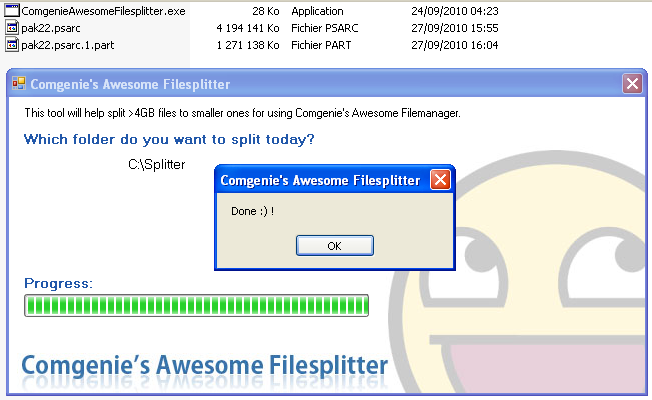Image resolution: width=652 pixels, height=400 pixels.
Task: Click OK in the Done dialog
Action: 335,246
